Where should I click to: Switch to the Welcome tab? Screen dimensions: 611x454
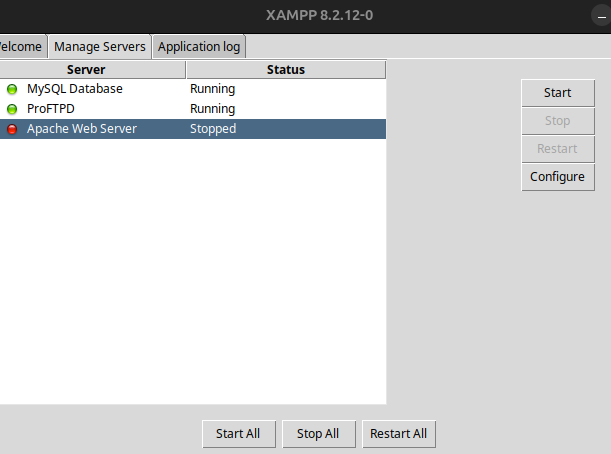tap(22, 46)
